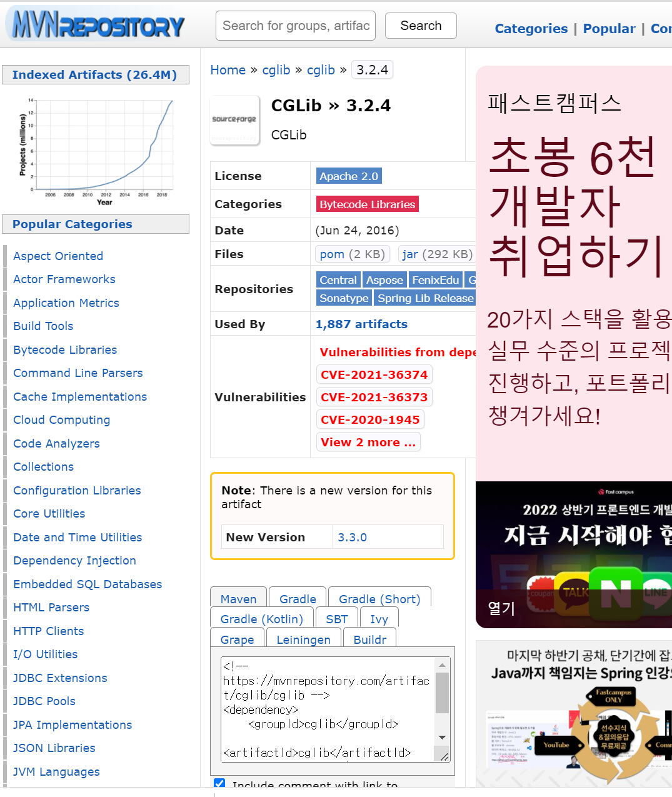Open the first cglib breadcrumb link
The width and height of the screenshot is (672, 797).
point(276,70)
